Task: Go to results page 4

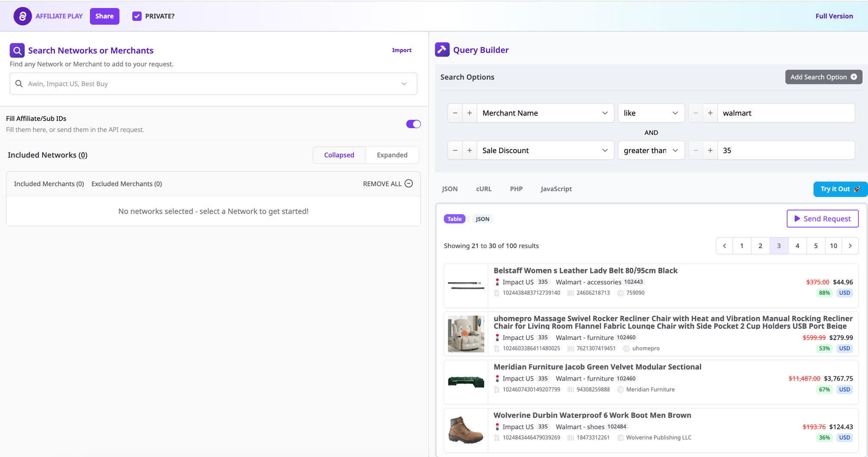Action: click(x=797, y=246)
